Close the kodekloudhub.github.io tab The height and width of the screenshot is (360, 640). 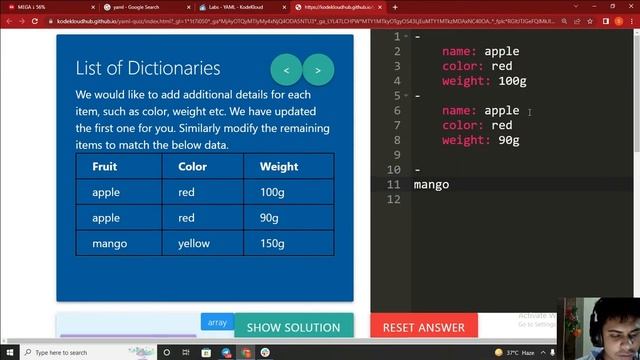380,7
